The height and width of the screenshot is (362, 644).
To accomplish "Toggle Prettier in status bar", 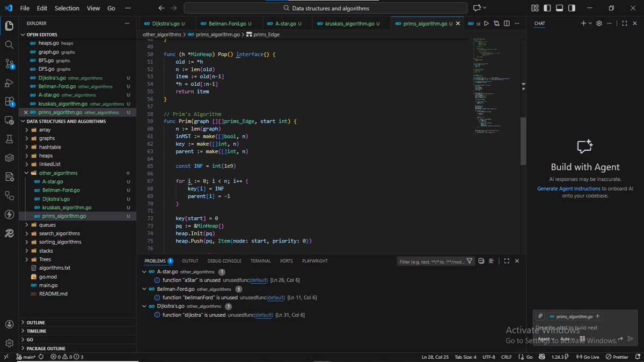I will (617, 357).
